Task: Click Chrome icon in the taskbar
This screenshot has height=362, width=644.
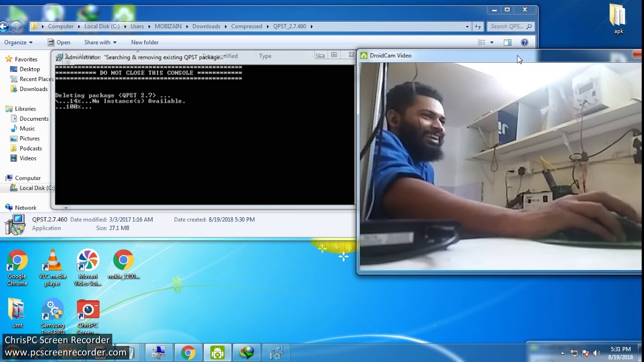Action: [x=188, y=353]
